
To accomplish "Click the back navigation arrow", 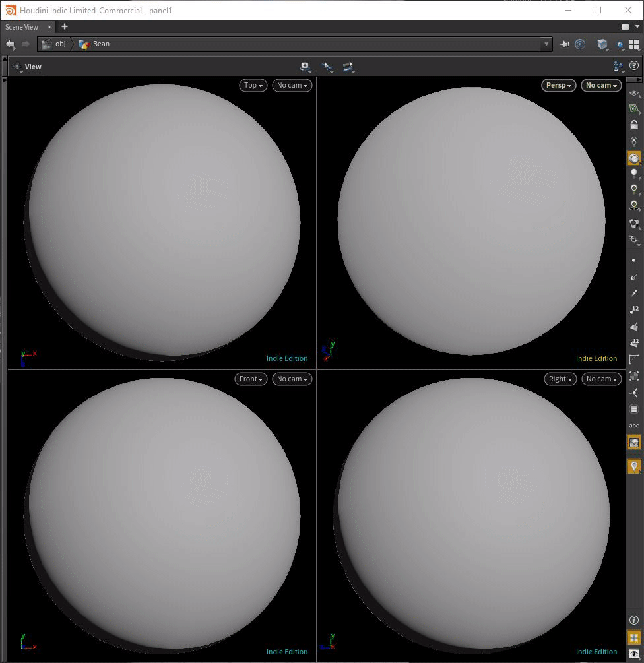I will pyautogui.click(x=10, y=44).
